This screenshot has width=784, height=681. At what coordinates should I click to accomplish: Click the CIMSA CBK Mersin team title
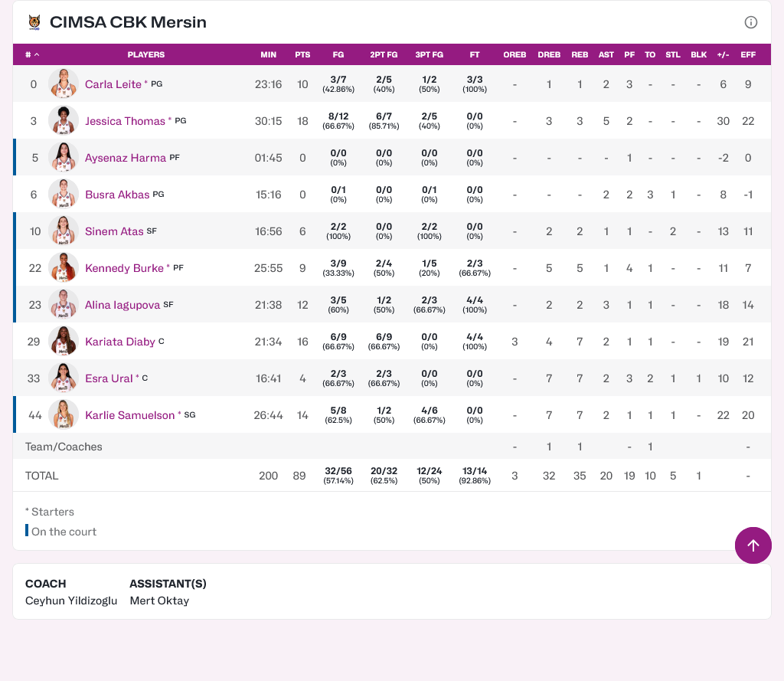(128, 22)
